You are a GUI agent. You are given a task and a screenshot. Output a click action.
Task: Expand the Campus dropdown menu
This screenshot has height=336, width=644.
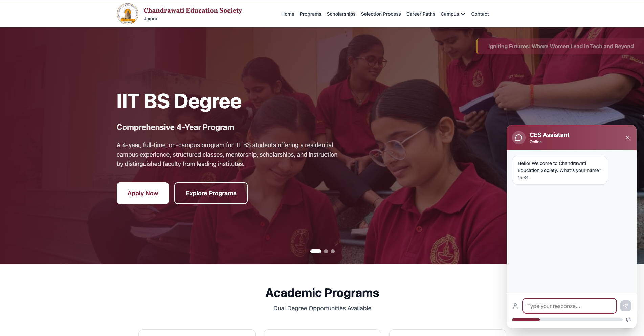[x=453, y=14]
